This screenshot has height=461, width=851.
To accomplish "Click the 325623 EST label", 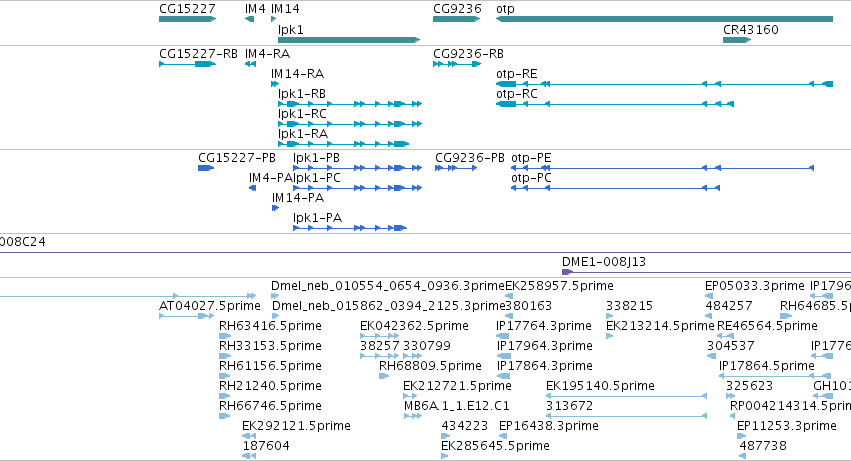I will pos(750,386).
